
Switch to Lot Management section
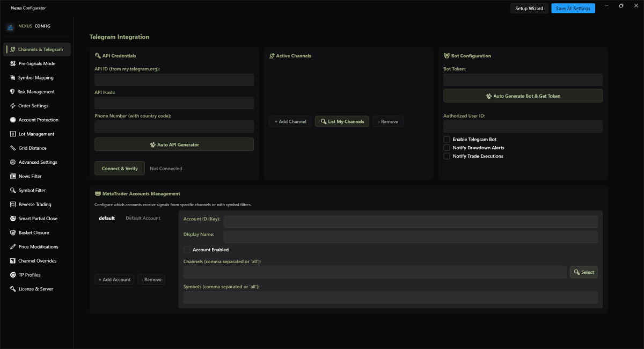tap(38, 134)
